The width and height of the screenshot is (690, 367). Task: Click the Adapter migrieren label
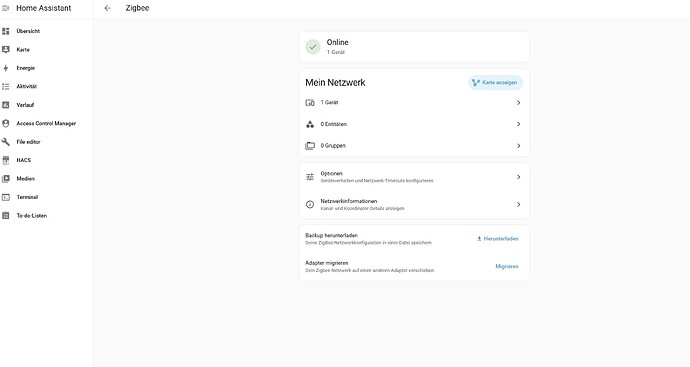327,263
